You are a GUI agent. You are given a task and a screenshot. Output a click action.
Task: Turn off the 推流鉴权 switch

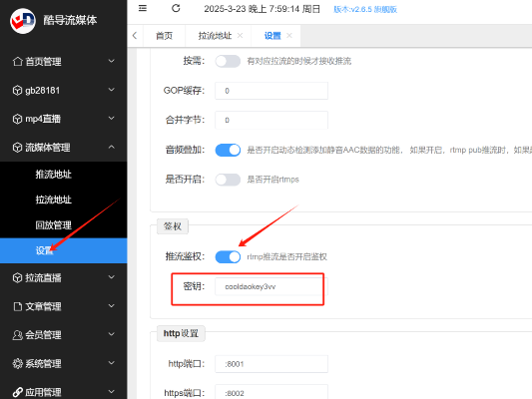pos(228,257)
